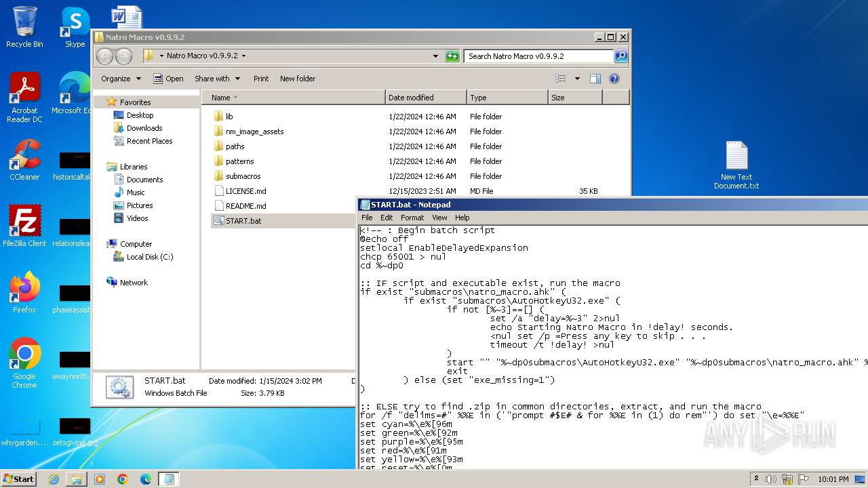The width and height of the screenshot is (868, 488).
Task: Click the taskbar clock showing 10:01 PM
Action: click(x=833, y=479)
